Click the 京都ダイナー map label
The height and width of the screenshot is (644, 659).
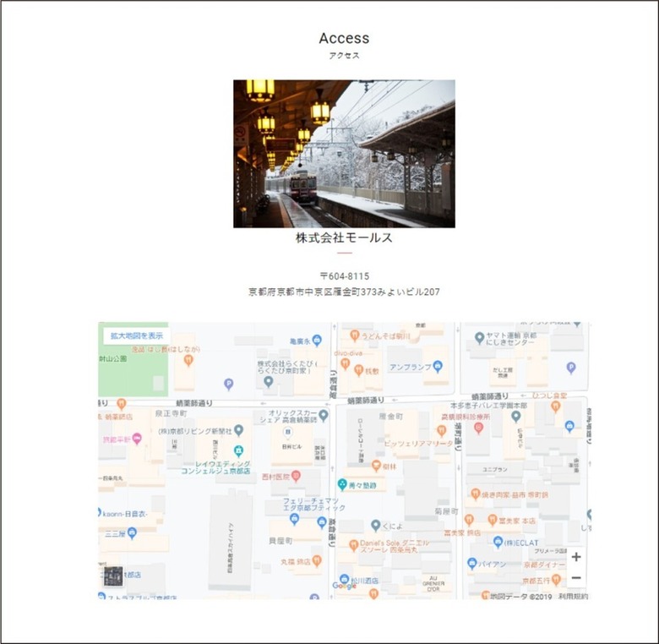coord(544,565)
